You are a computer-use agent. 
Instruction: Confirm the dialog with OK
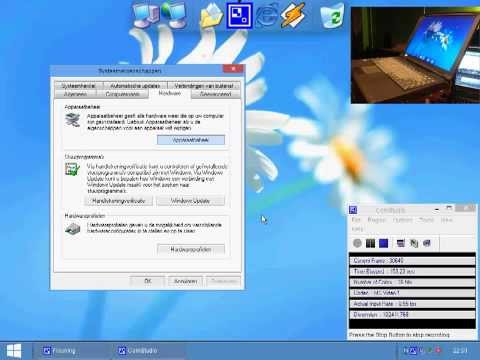tap(148, 281)
